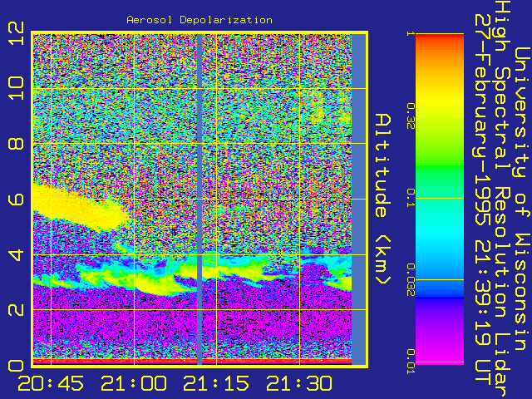Click the 4 km altitude axis label
Screen dimensions: 532x399
[x=17, y=255]
